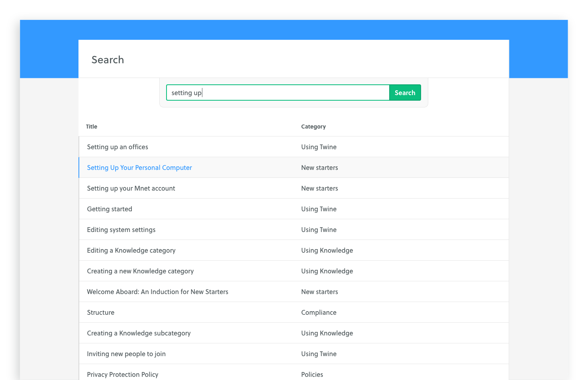The width and height of the screenshot is (588, 380).
Task: Click 'New starters' category beside Mnet account
Action: click(319, 188)
